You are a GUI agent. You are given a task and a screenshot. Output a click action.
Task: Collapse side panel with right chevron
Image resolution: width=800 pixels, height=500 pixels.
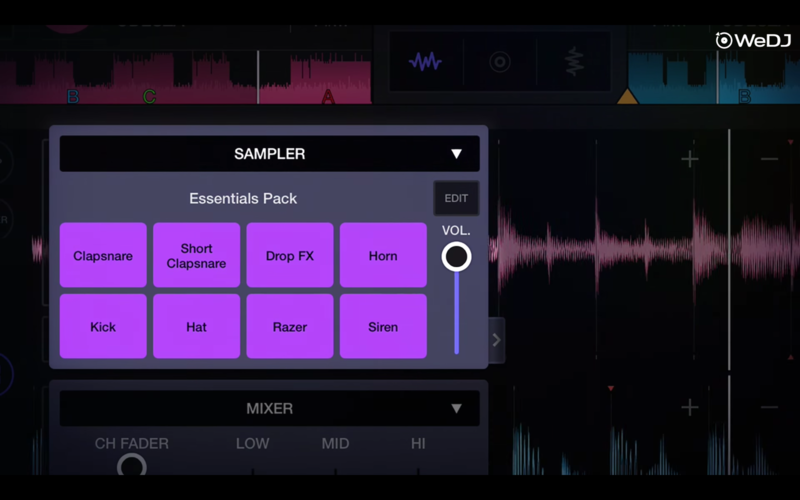point(496,340)
